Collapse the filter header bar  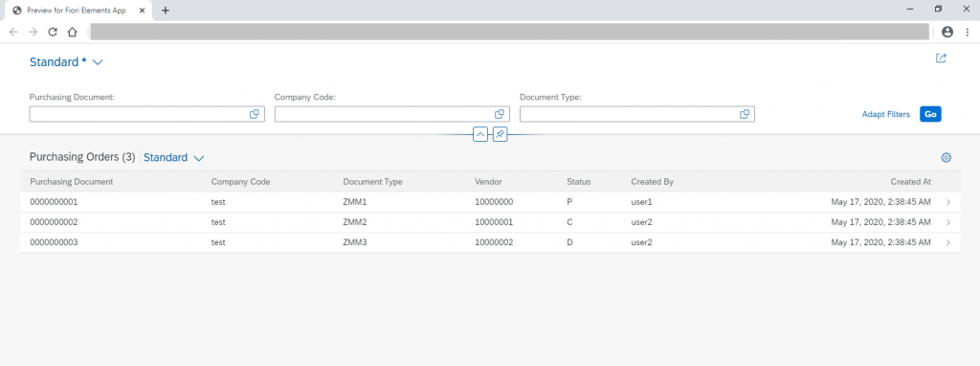[x=480, y=134]
